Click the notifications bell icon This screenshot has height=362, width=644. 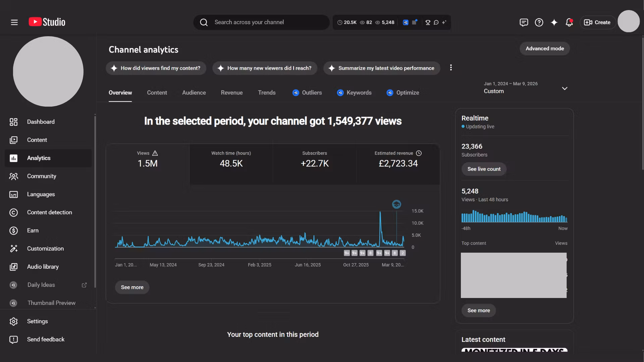pos(569,22)
